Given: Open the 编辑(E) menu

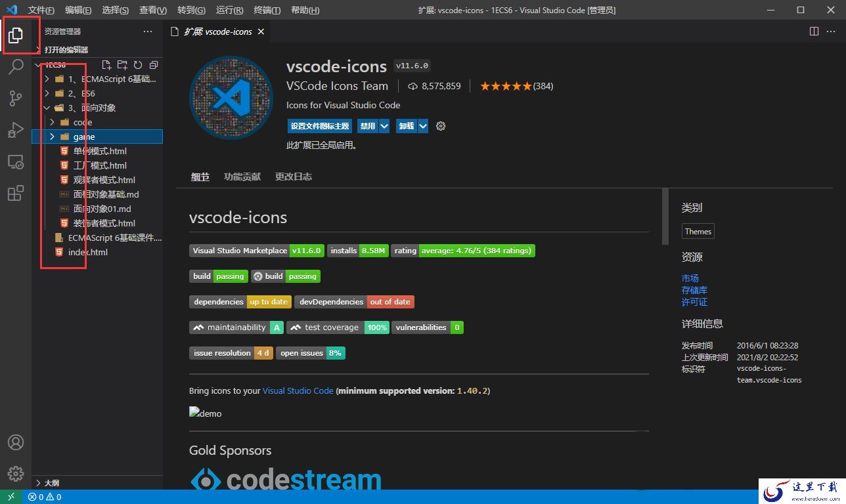Looking at the screenshot, I should [x=79, y=10].
